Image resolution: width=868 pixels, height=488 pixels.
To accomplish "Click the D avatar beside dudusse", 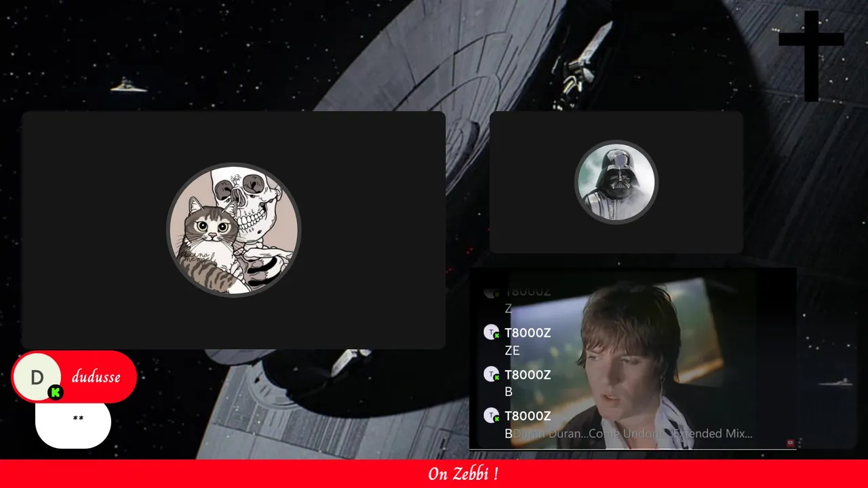I will pyautogui.click(x=37, y=377).
